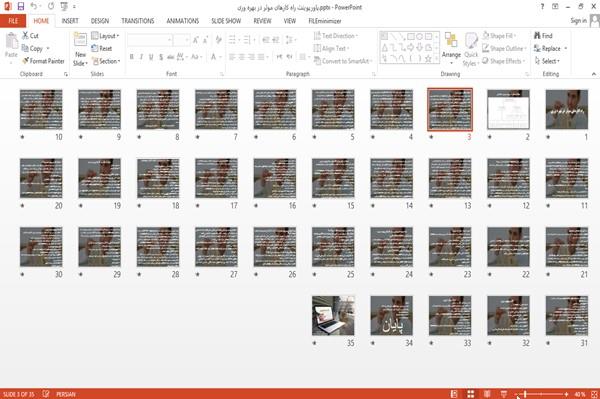Click the Find button
600x399 pixels.
(543, 36)
